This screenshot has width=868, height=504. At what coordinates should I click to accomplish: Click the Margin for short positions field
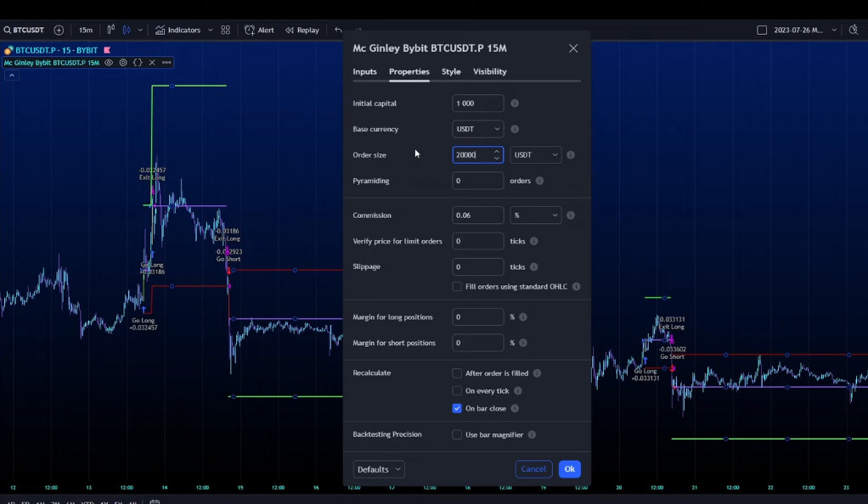[x=477, y=343]
